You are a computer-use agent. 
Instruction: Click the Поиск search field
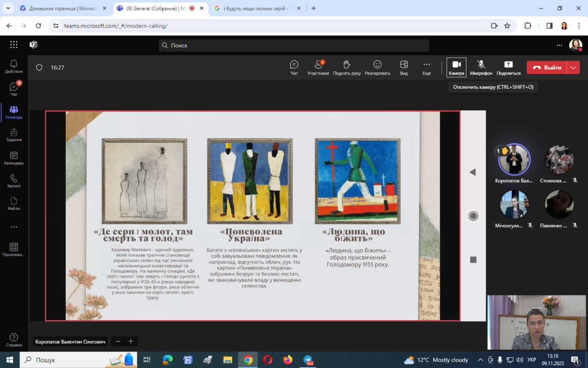pos(294,45)
